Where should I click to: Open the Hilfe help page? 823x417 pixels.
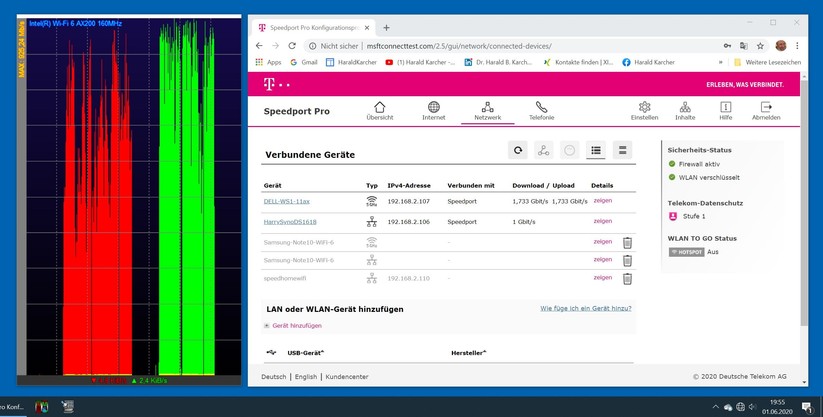pyautogui.click(x=725, y=111)
